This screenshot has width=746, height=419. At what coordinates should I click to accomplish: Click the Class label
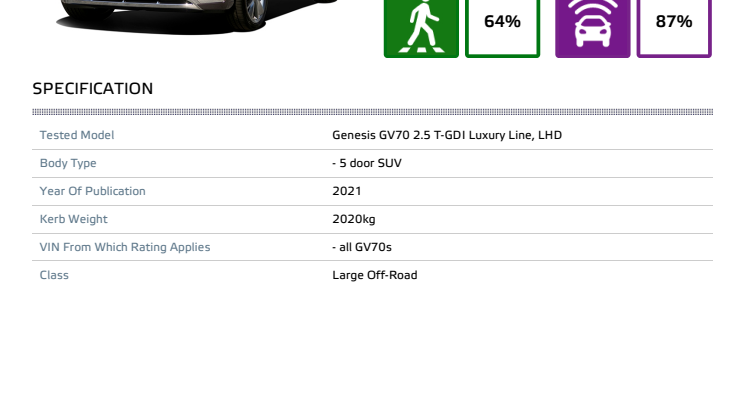click(x=54, y=275)
